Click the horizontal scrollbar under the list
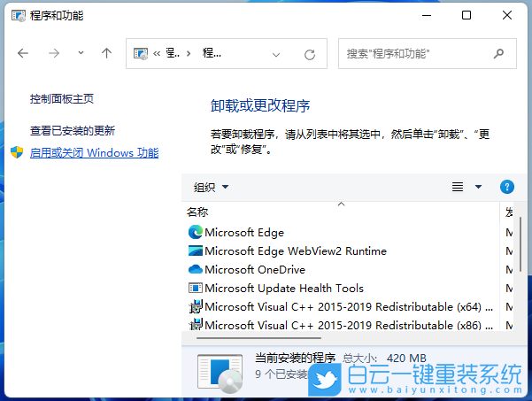The width and height of the screenshot is (532, 401). coord(258,338)
